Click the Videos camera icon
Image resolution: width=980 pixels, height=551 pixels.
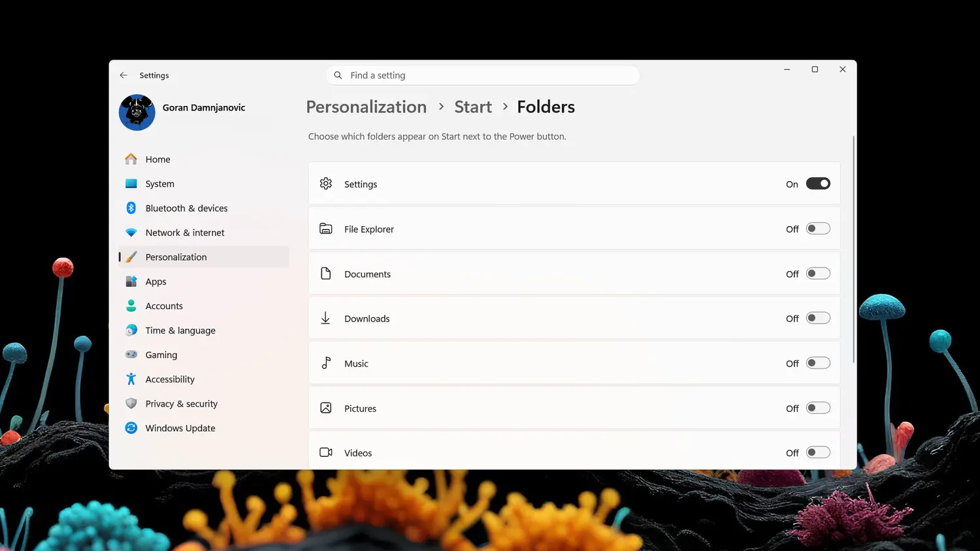(326, 452)
